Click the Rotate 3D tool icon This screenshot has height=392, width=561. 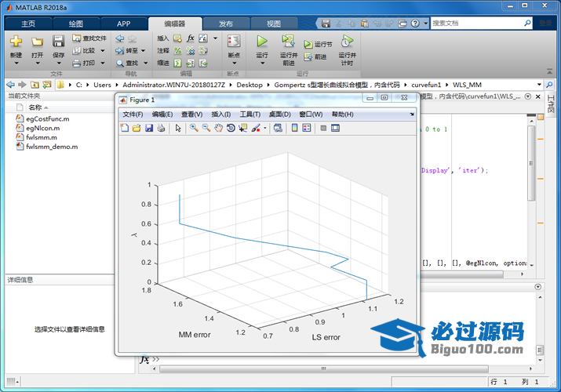tap(231, 128)
